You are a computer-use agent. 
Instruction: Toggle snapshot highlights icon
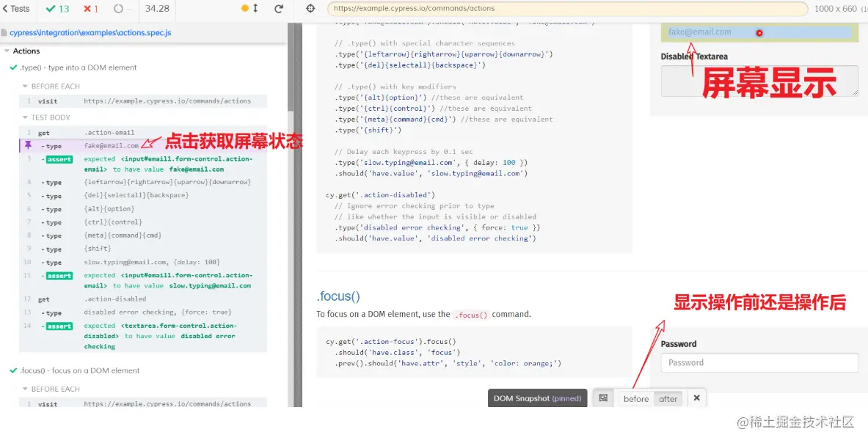coord(603,398)
